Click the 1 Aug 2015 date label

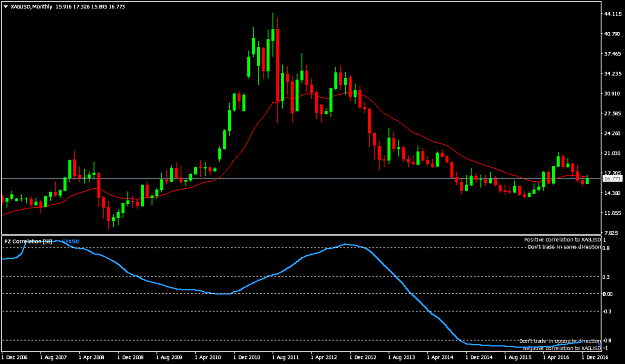pos(518,358)
